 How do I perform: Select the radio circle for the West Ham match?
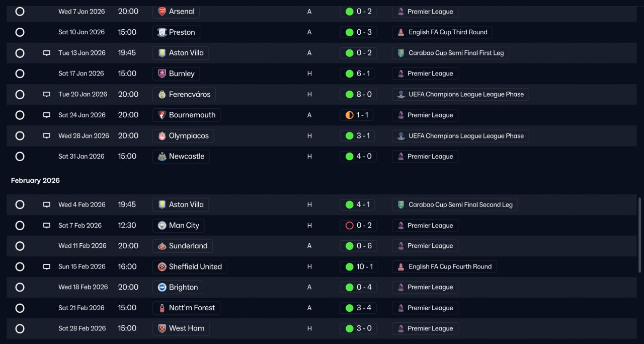pos(20,328)
